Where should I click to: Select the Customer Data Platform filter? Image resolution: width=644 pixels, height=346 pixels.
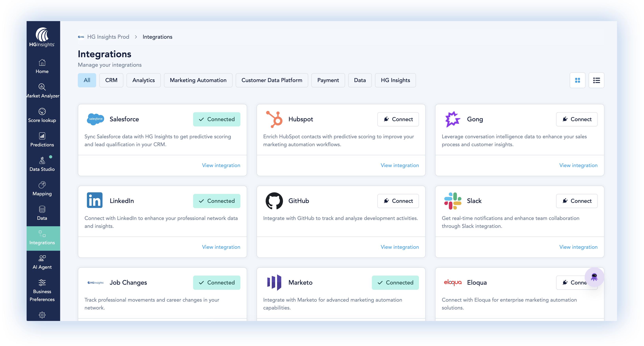pos(272,80)
